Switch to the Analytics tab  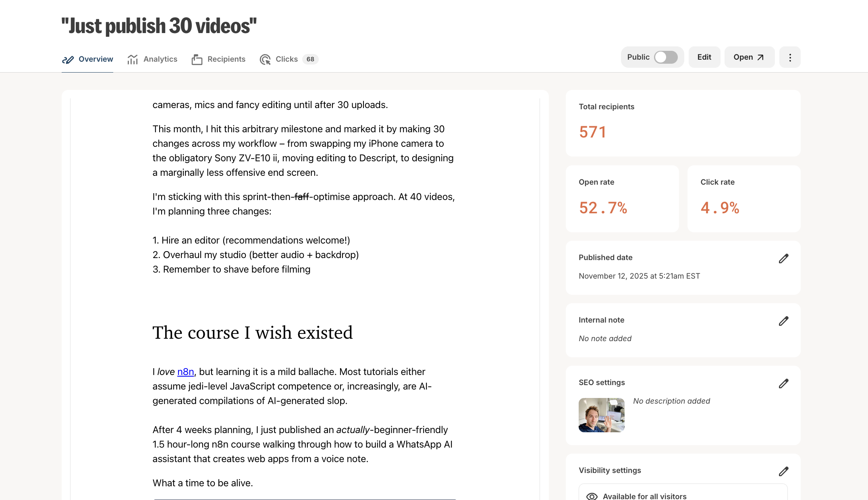click(x=160, y=59)
